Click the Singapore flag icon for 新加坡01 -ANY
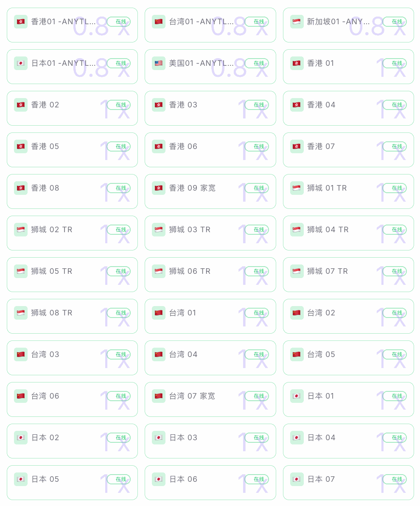This screenshot has height=506, width=420. 297,22
